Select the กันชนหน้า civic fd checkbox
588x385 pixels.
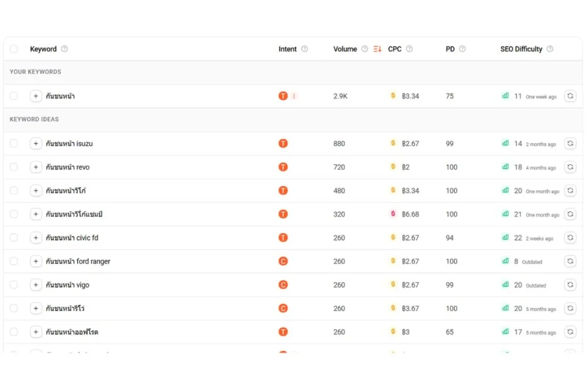[x=14, y=238]
